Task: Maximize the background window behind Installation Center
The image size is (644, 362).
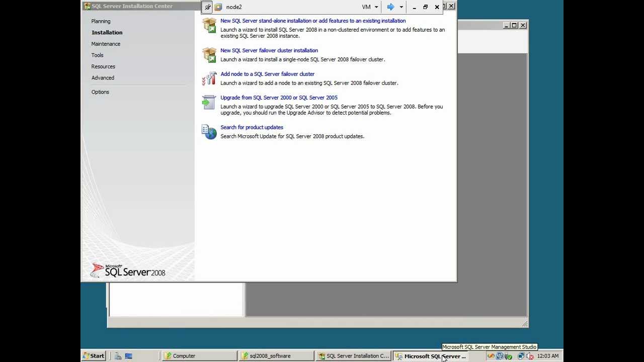Action: click(514, 25)
